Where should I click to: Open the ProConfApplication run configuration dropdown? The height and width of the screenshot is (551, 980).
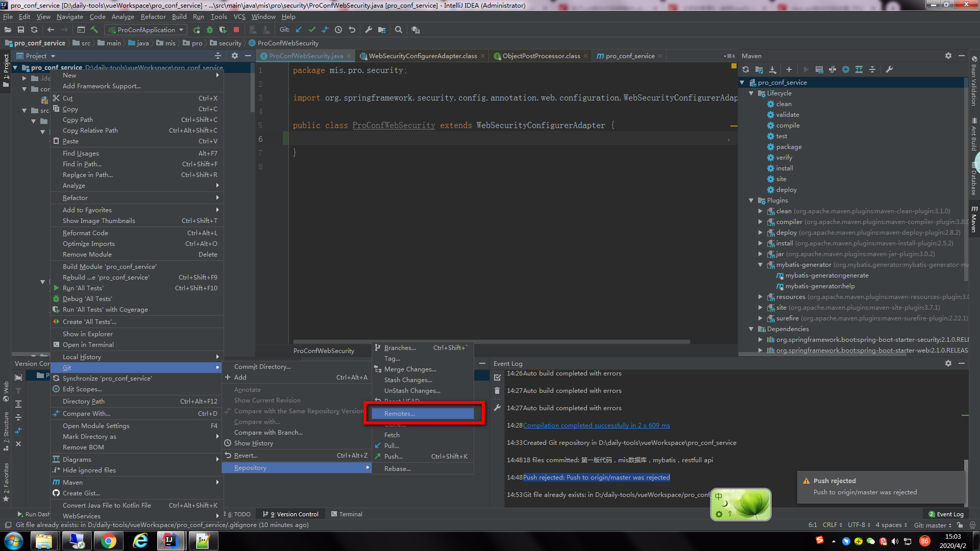[145, 30]
